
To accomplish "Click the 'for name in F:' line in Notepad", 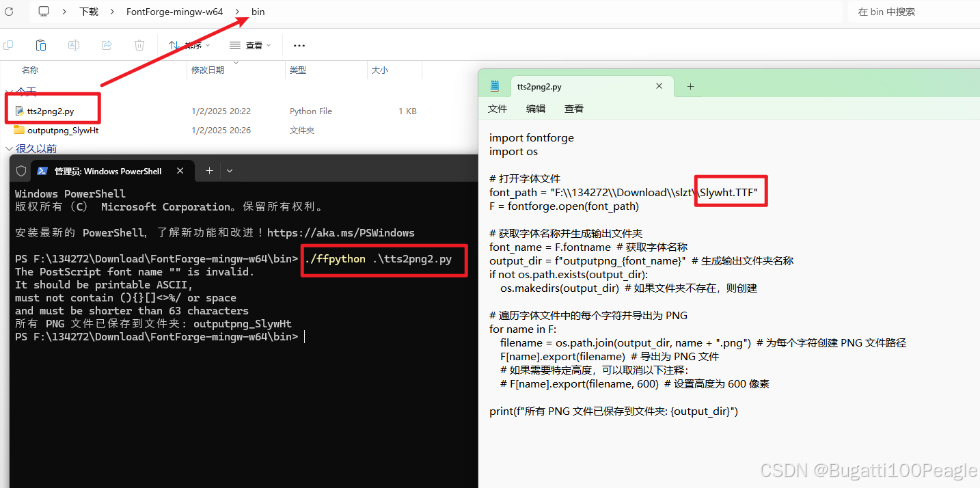I will (x=523, y=329).
